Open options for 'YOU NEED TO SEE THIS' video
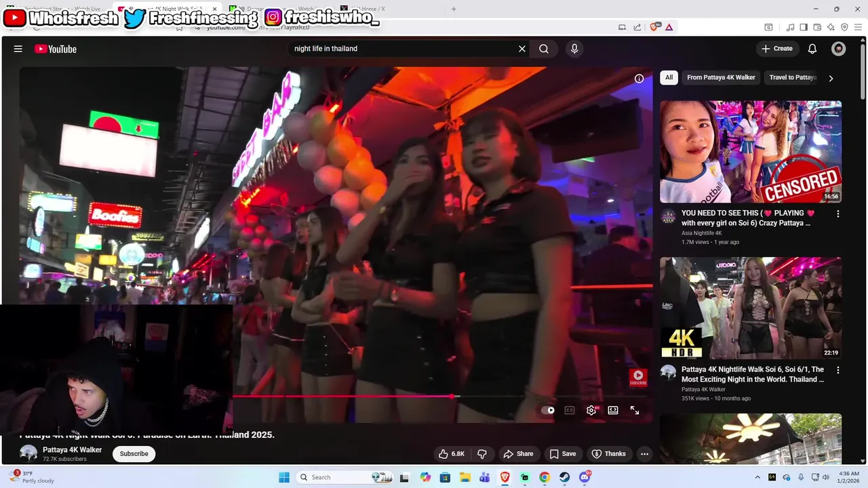 [x=837, y=213]
